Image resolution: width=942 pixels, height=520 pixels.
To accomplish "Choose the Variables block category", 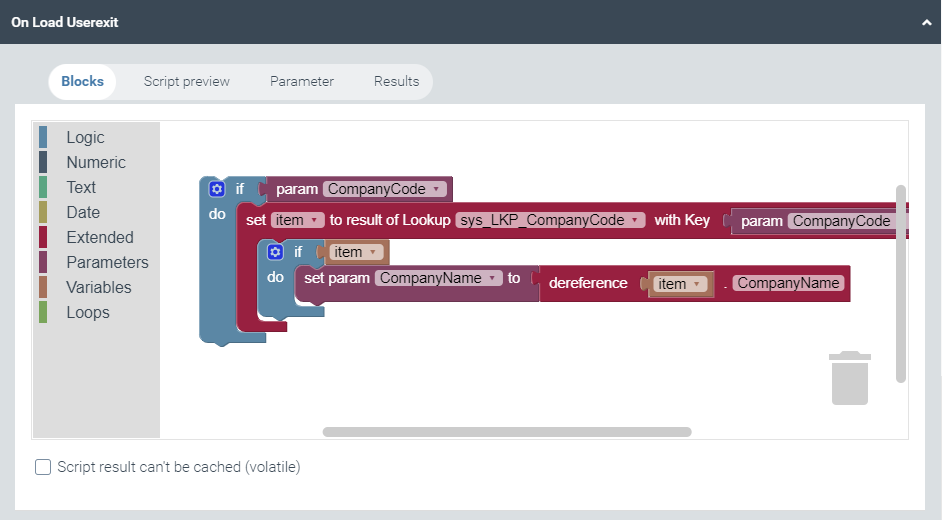I will point(98,287).
